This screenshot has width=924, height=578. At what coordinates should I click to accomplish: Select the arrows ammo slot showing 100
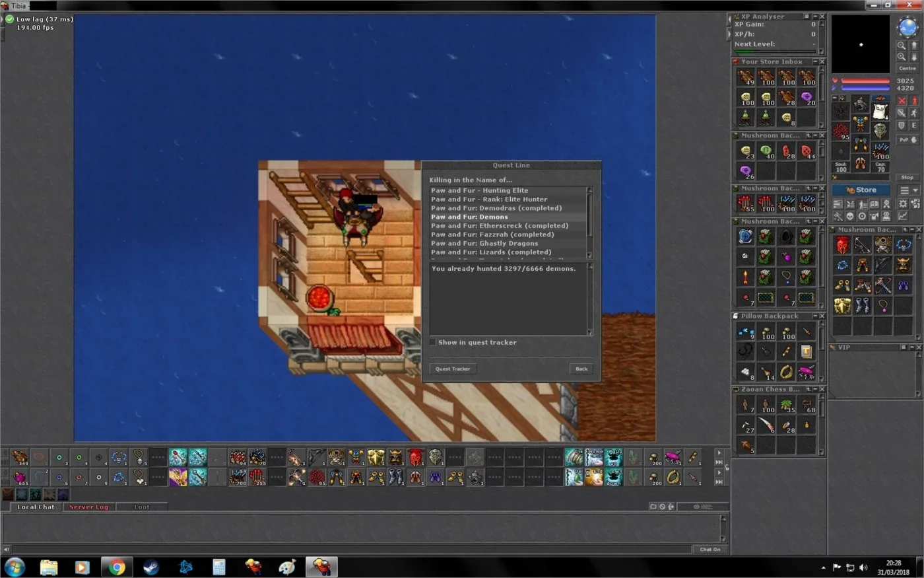[x=880, y=151]
